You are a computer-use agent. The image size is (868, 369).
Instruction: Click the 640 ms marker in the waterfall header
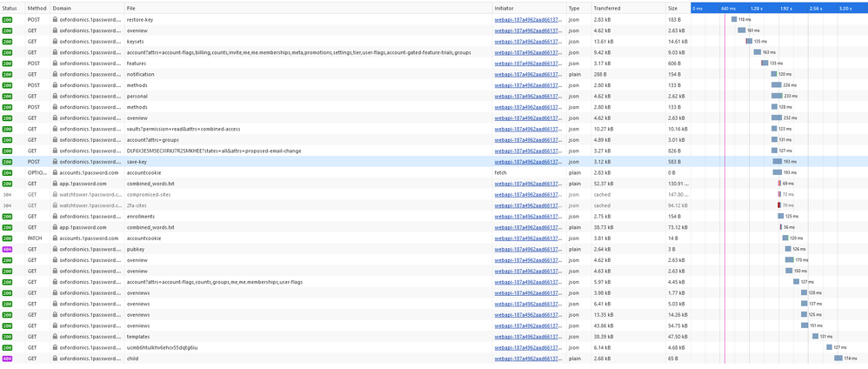[x=728, y=8]
